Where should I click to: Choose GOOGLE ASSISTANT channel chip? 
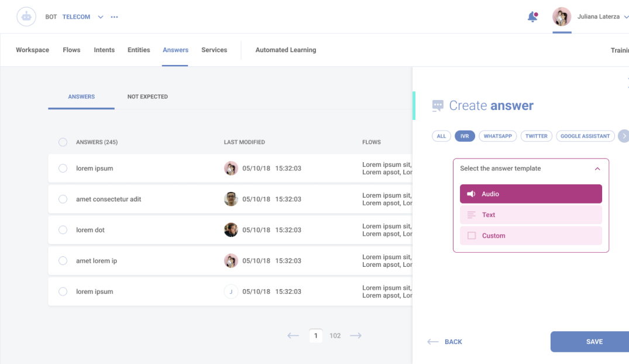tap(585, 136)
